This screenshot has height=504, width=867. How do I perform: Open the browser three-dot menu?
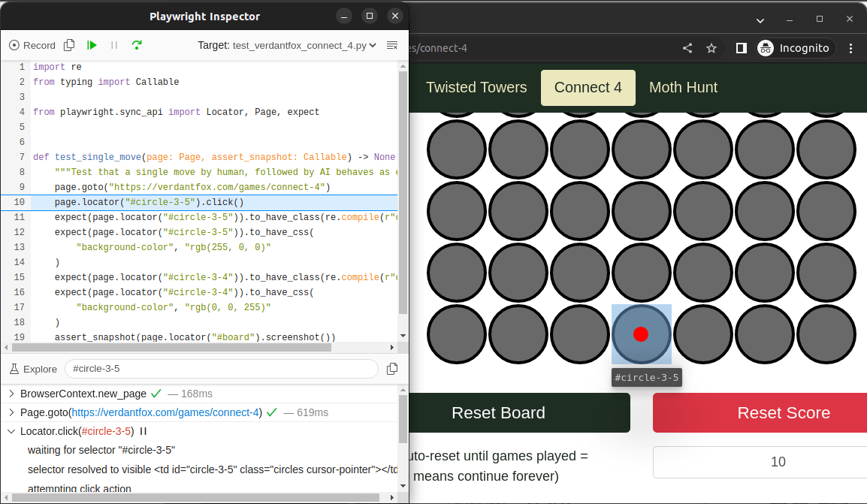tap(851, 48)
